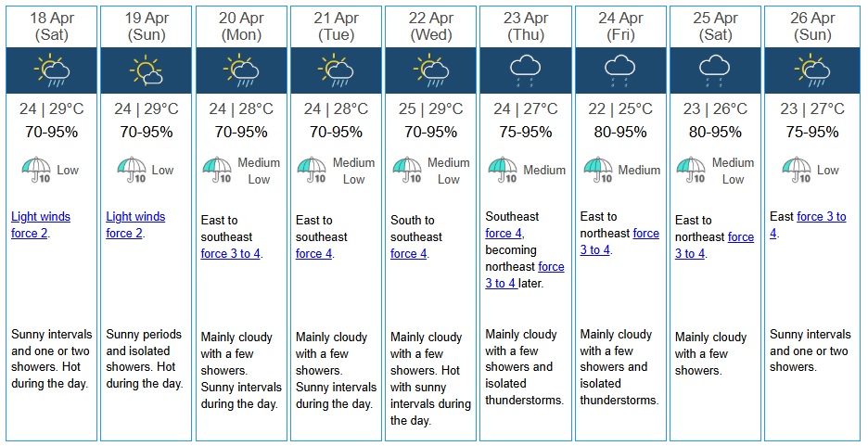Click the 25 Apr umbrella rain-probability icon

690,171
